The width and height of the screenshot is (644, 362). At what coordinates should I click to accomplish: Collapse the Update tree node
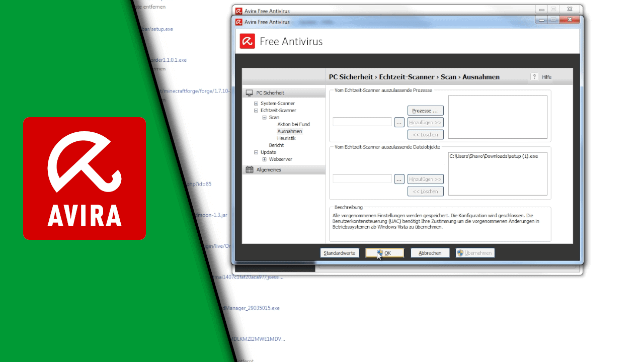point(256,152)
